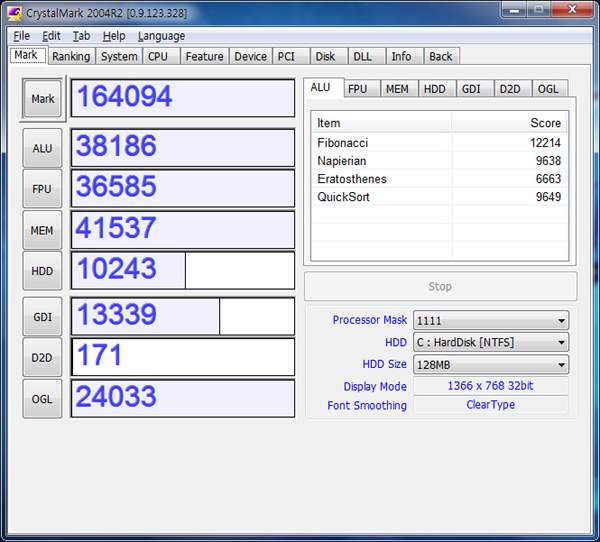Click the total Mark score 164094
This screenshot has height=542, width=600.
(125, 96)
